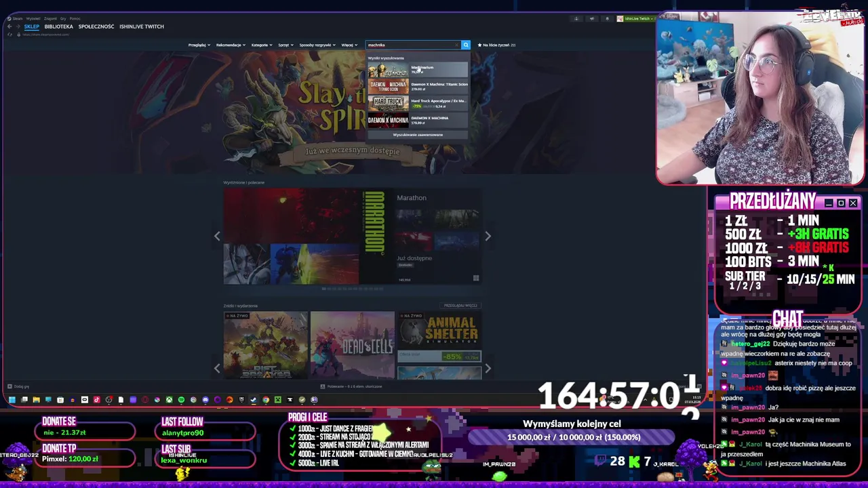Click the search magnifier button in Steam store
This screenshot has height=488, width=868.
coord(465,45)
